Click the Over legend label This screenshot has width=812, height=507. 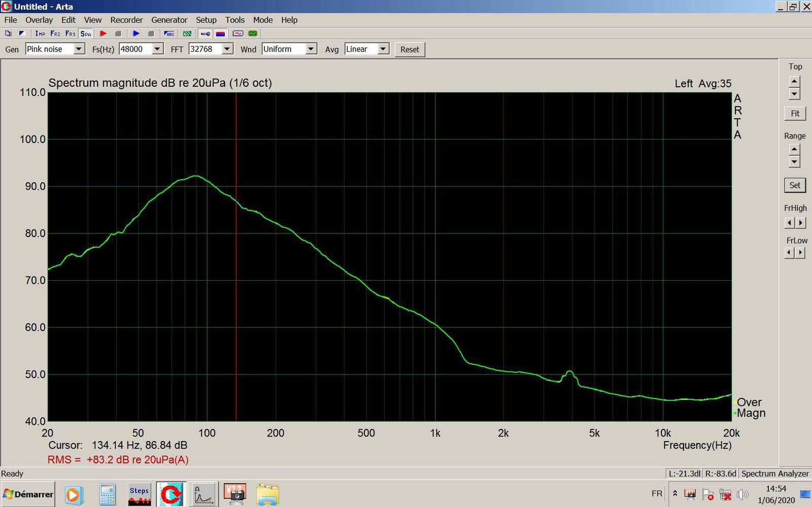[x=749, y=402]
